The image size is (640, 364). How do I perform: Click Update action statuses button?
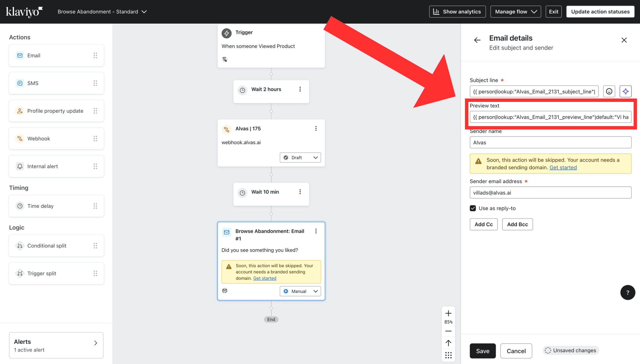(600, 12)
